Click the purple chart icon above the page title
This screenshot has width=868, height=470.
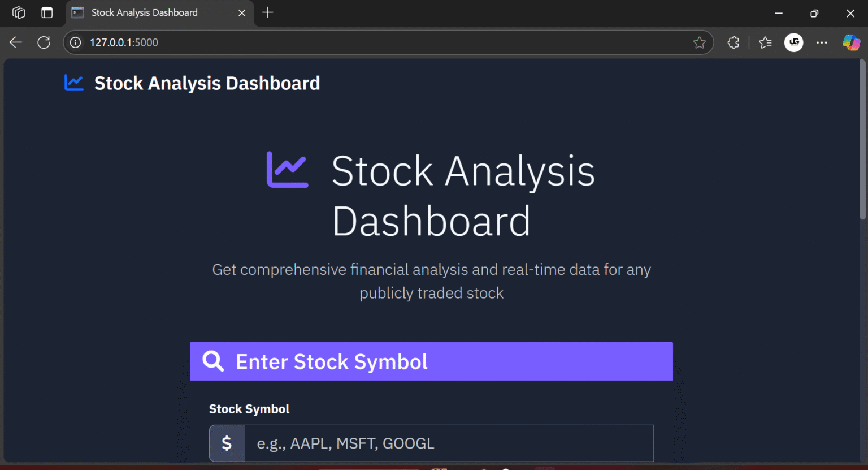[287, 169]
